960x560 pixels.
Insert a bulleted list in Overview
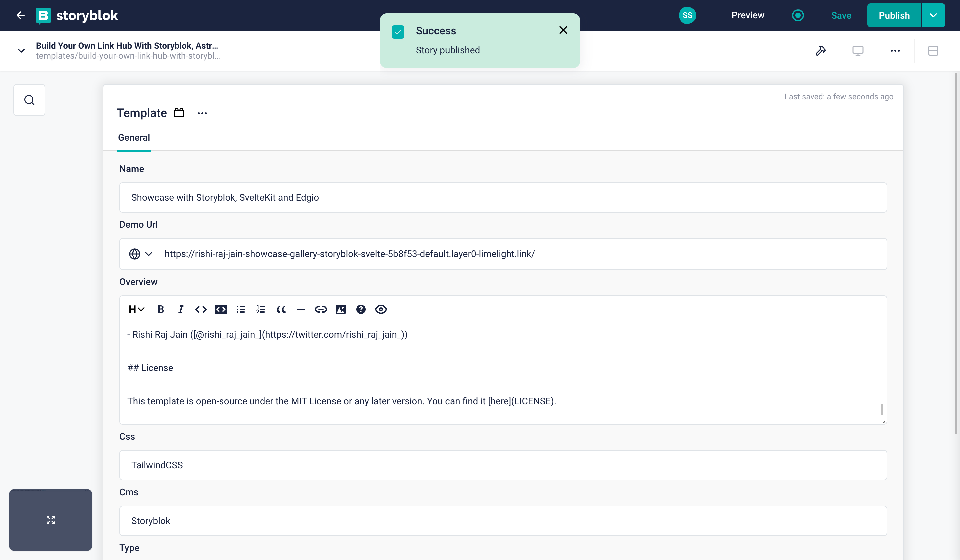(241, 309)
